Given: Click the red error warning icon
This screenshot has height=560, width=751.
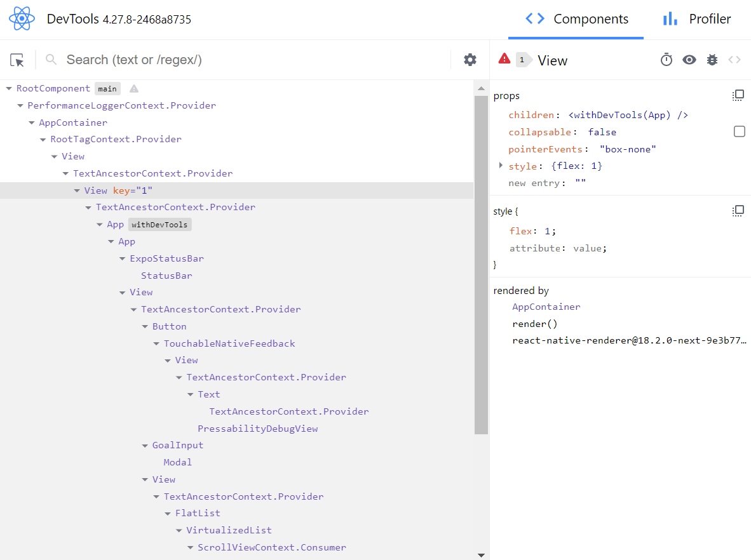Looking at the screenshot, I should [504, 58].
